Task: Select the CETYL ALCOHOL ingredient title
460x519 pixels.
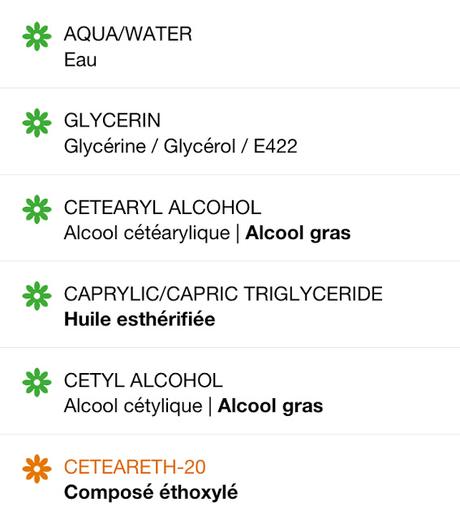Action: 143,380
